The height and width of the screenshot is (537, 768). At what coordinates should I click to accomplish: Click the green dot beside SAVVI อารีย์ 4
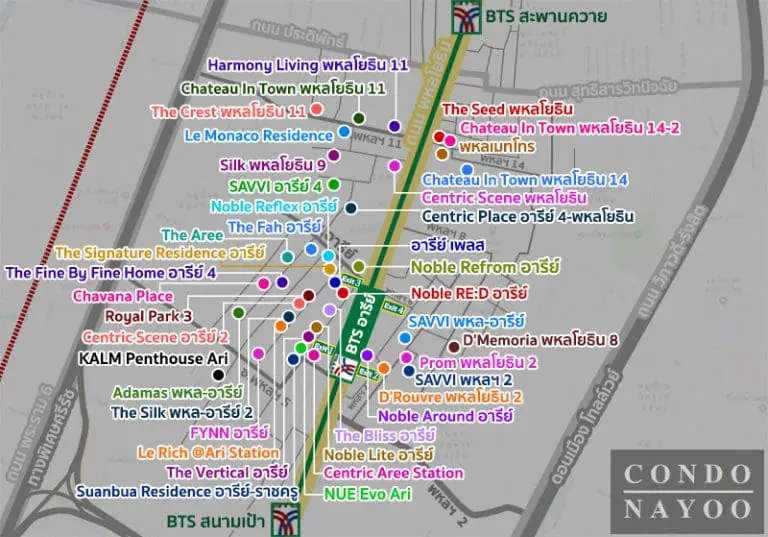click(x=334, y=185)
